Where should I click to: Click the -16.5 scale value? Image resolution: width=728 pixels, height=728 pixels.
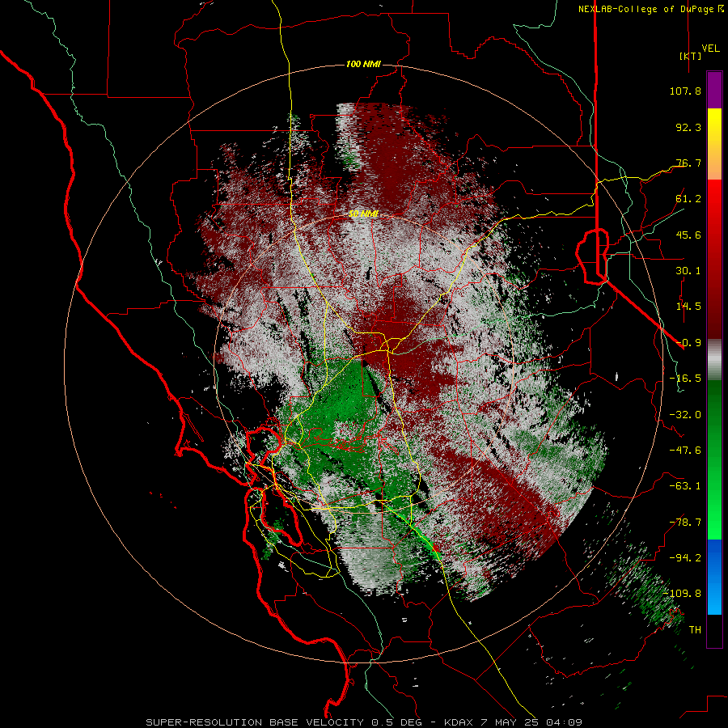click(685, 379)
